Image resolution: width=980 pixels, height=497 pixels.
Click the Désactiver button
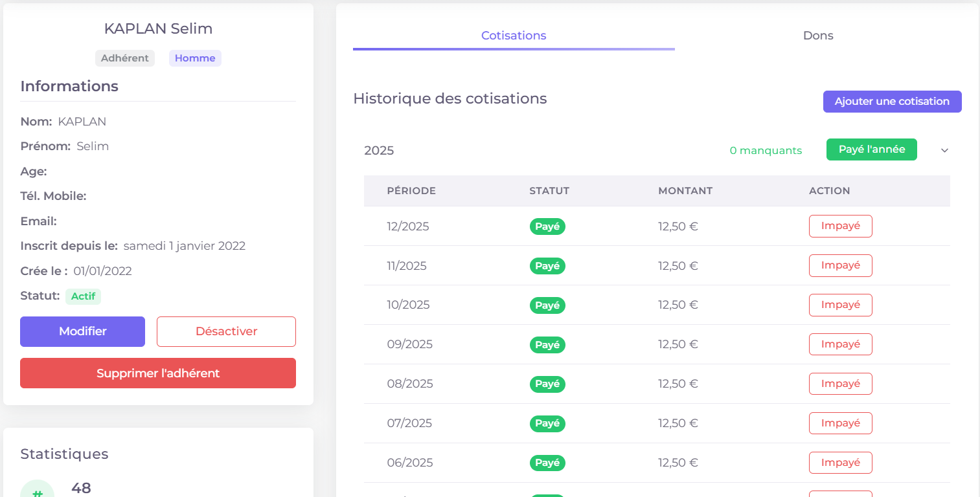(225, 331)
